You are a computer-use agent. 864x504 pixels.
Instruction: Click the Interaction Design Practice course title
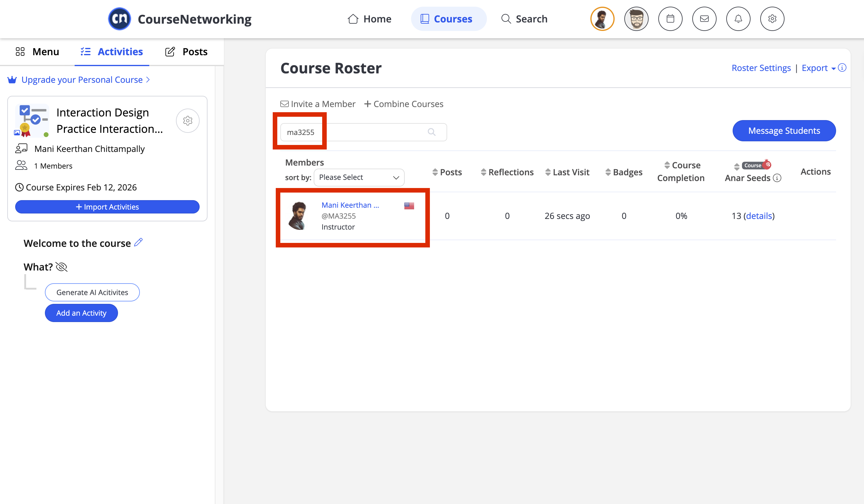point(110,121)
